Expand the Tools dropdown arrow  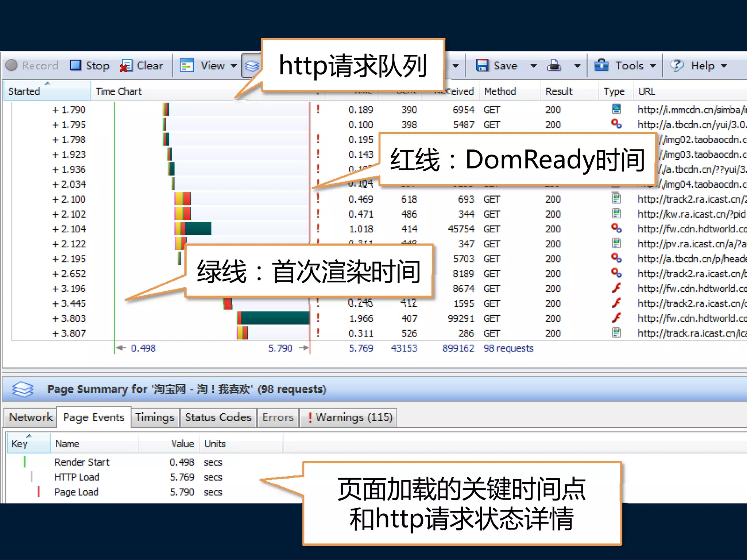point(653,66)
